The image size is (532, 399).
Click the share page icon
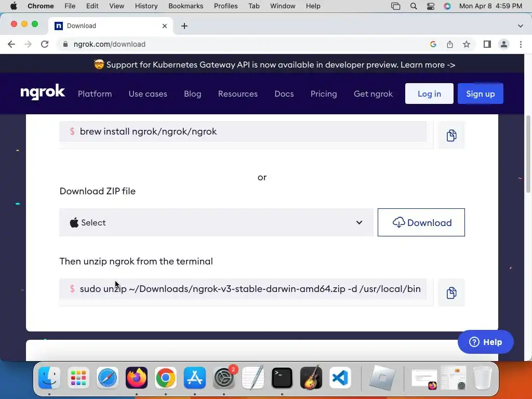click(450, 44)
